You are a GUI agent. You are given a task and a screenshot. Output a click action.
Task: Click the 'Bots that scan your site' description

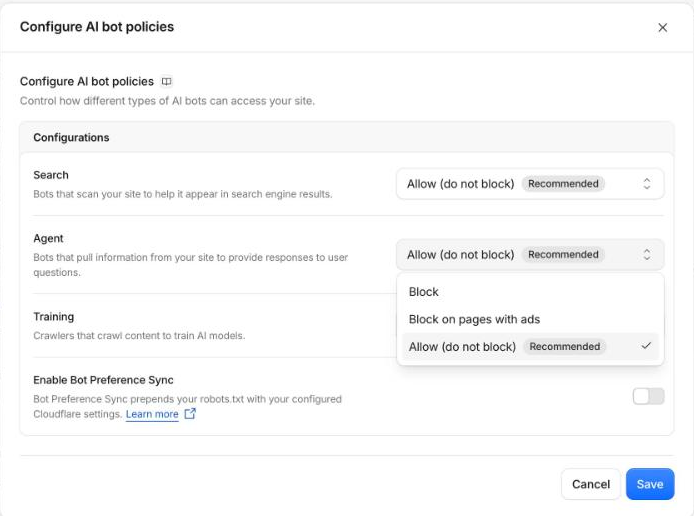pos(183,194)
